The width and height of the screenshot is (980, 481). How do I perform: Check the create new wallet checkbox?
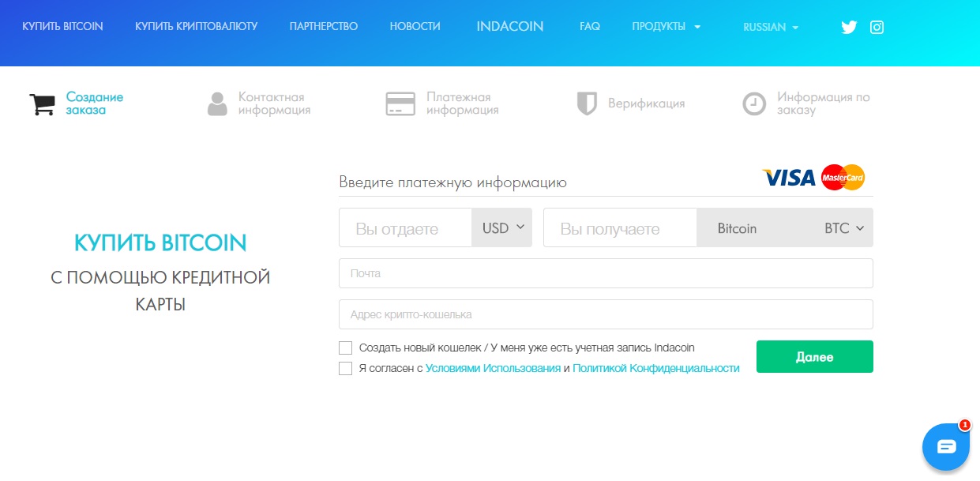tap(345, 348)
